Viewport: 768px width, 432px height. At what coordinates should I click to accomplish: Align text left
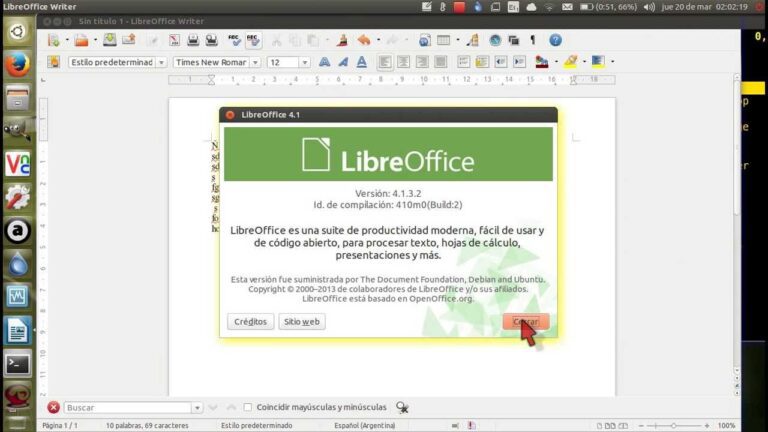pyautogui.click(x=385, y=62)
